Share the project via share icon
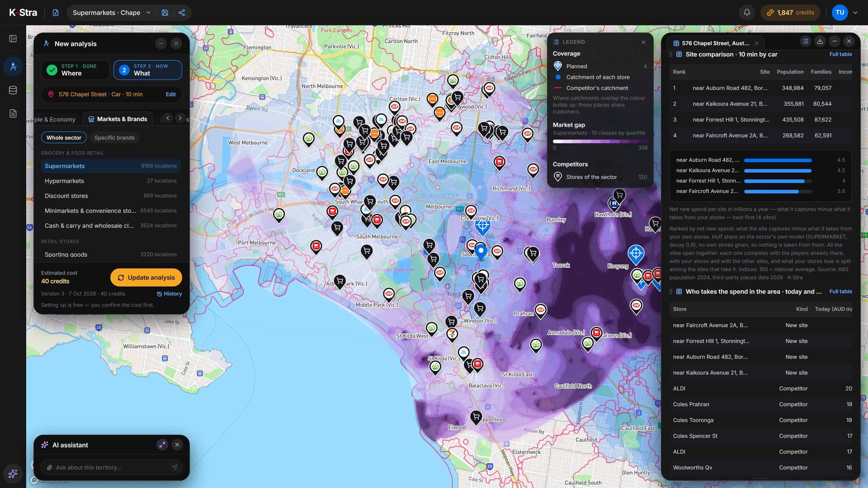This screenshot has width=868, height=488. [x=182, y=13]
